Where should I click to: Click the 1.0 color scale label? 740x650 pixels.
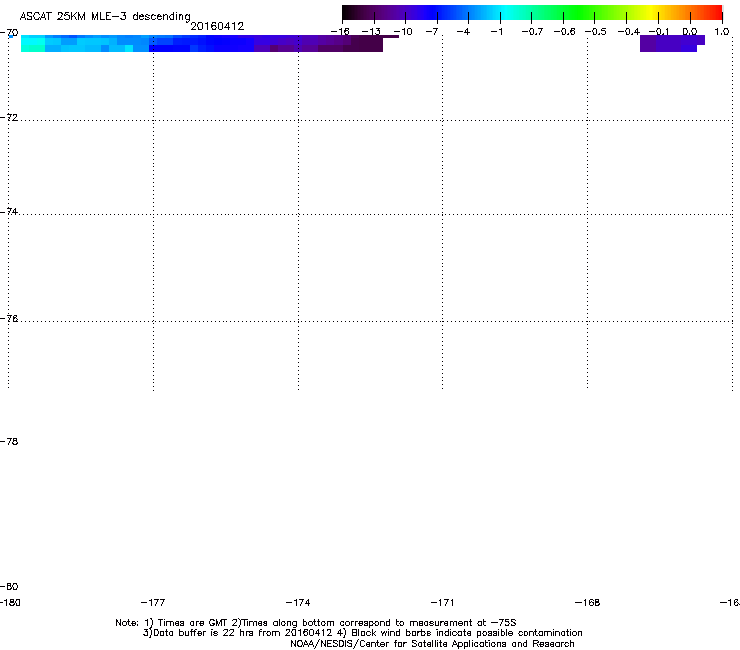722,32
